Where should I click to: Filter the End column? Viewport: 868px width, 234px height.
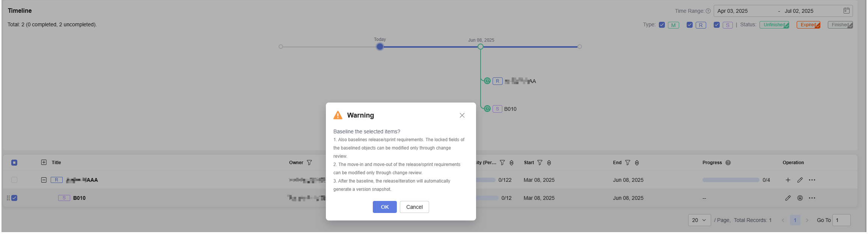[628, 163]
